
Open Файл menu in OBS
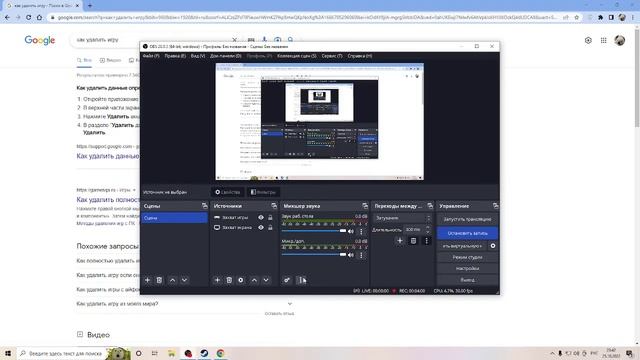151,56
